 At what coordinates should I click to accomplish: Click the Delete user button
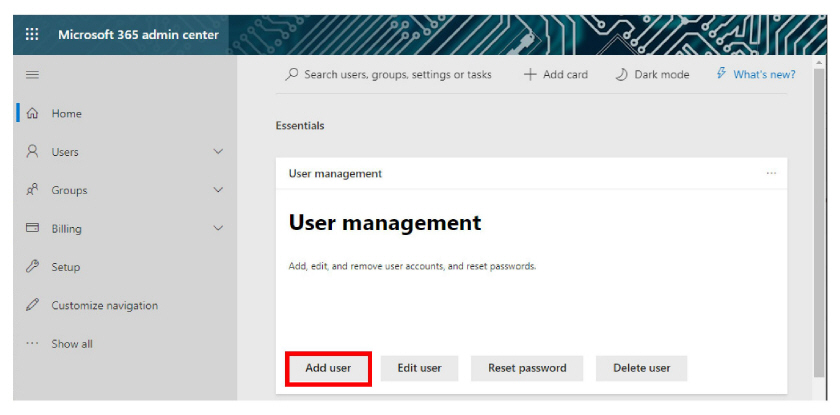coord(642,368)
